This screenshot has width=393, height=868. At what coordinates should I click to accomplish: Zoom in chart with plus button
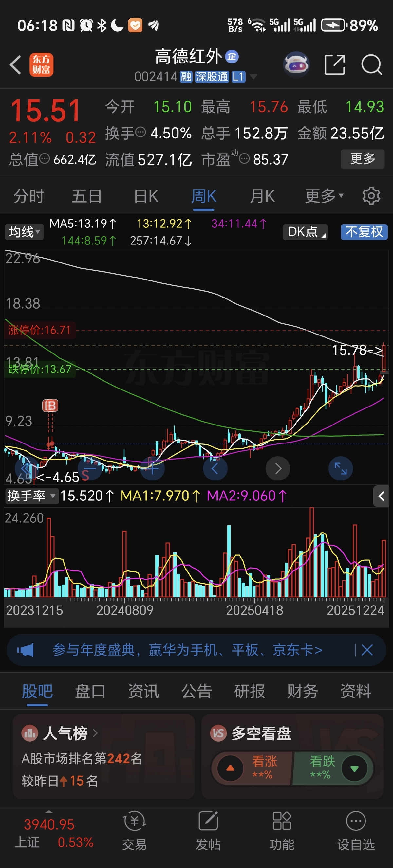click(152, 468)
